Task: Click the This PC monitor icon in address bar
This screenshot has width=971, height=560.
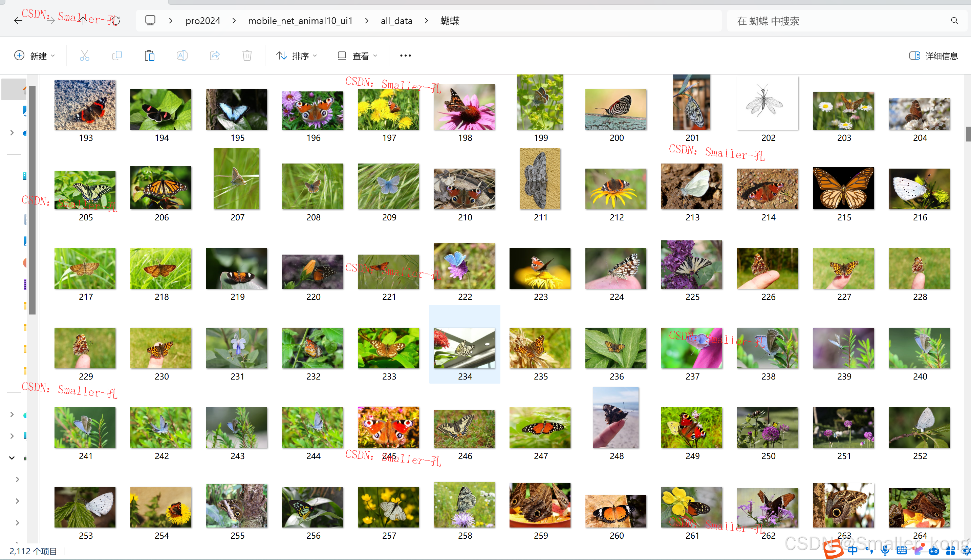Action: tap(150, 20)
